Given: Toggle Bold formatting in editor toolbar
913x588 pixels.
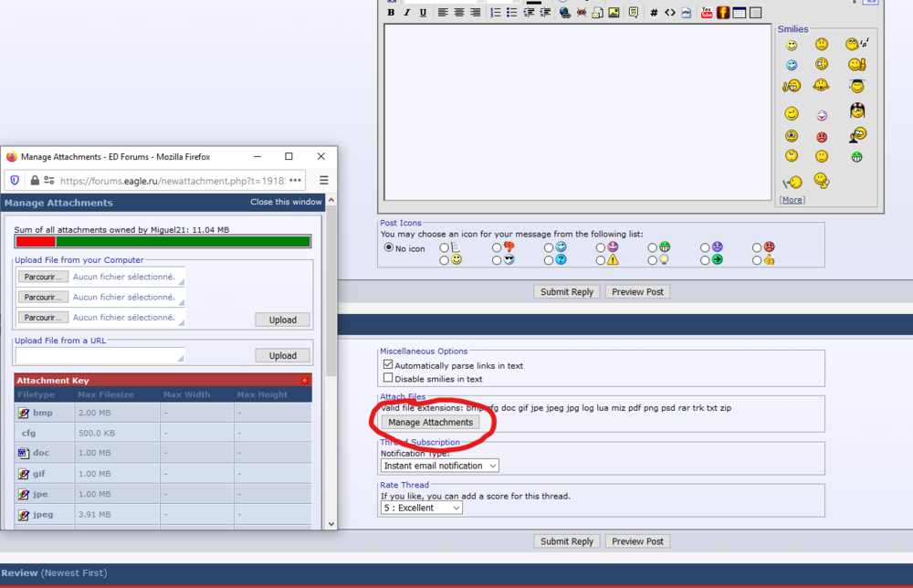Looking at the screenshot, I should (391, 12).
